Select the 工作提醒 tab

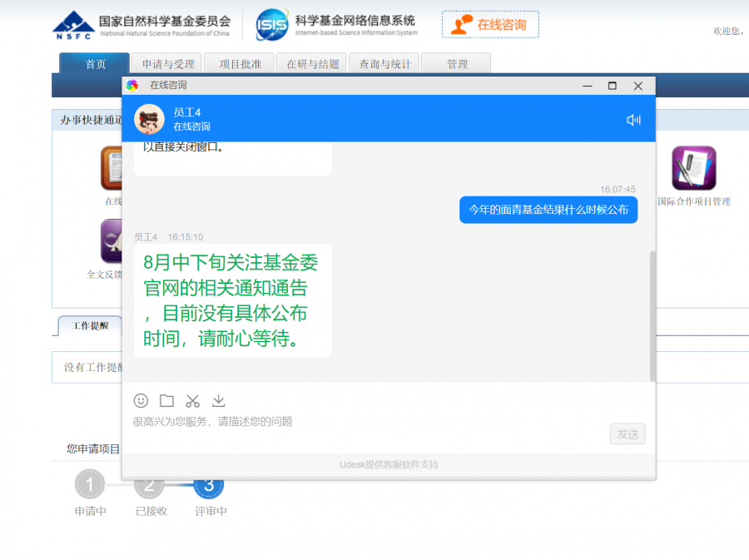(x=90, y=325)
